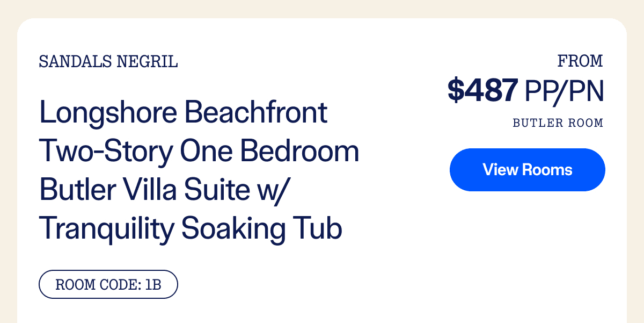
Task: Select the SANDALS NEGRIL resort label
Action: click(x=108, y=62)
